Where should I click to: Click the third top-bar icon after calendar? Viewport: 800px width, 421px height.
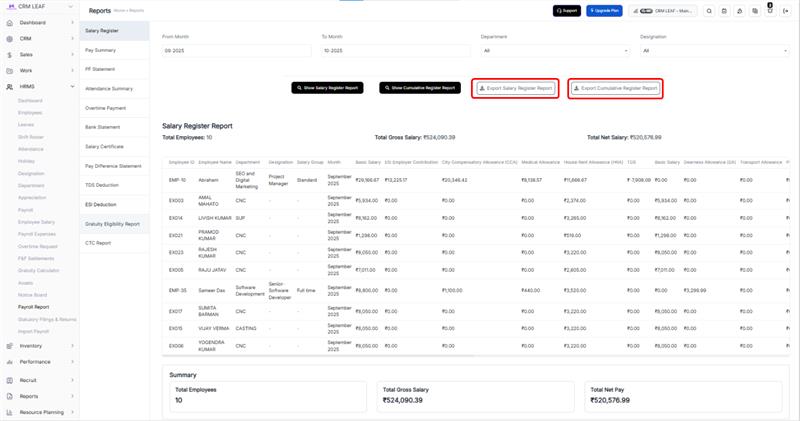tap(739, 11)
